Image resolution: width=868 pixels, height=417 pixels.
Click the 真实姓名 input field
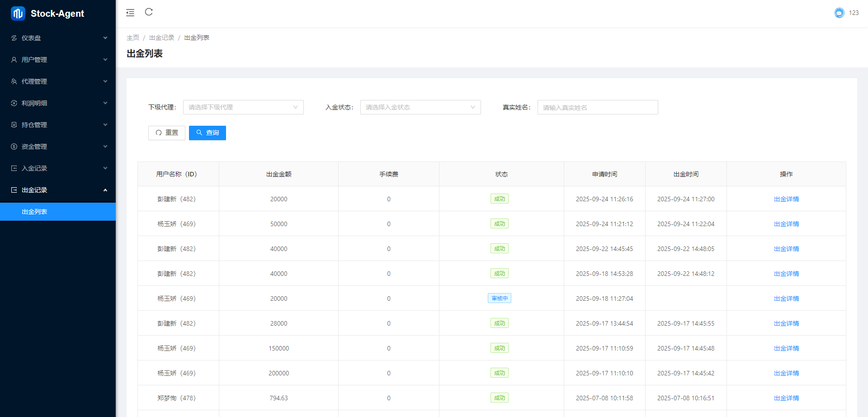coord(598,107)
